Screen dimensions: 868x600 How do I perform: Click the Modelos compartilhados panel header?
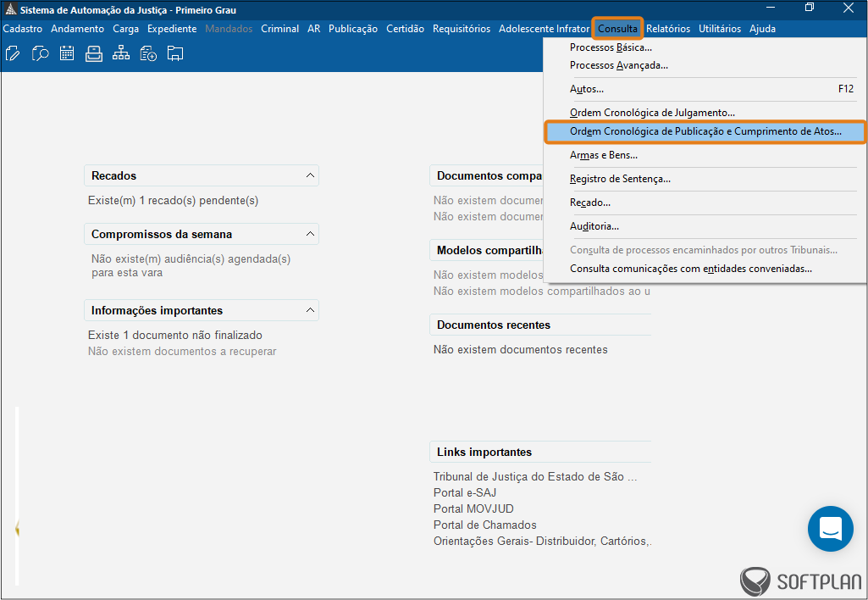(487, 250)
